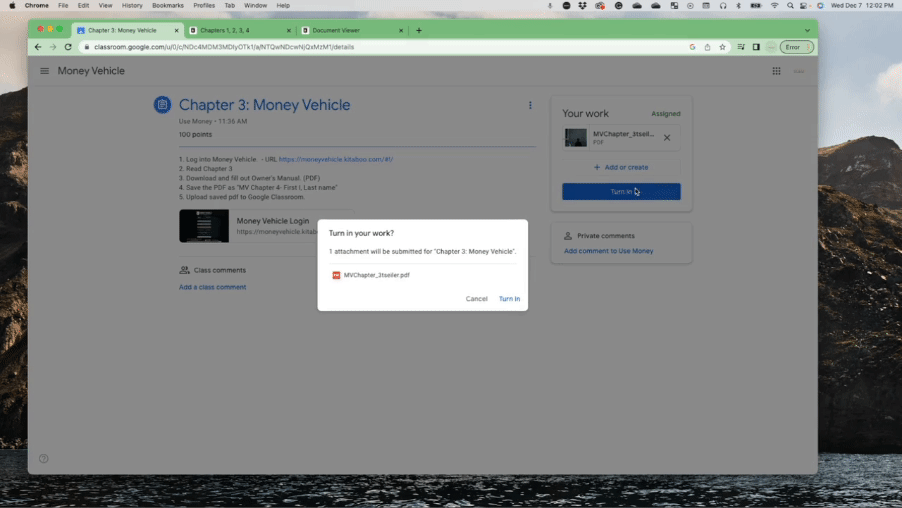902x508 pixels.
Task: Open the Bookmarks menu
Action: click(167, 6)
